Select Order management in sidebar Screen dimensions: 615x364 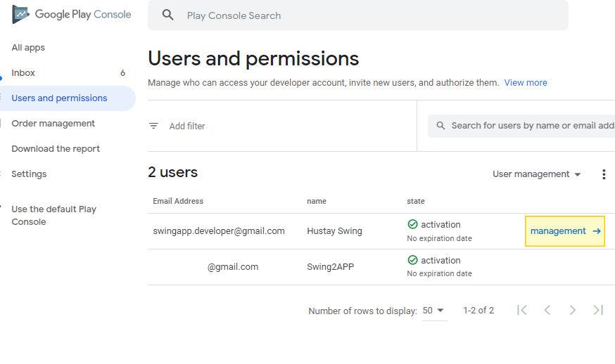tap(53, 124)
